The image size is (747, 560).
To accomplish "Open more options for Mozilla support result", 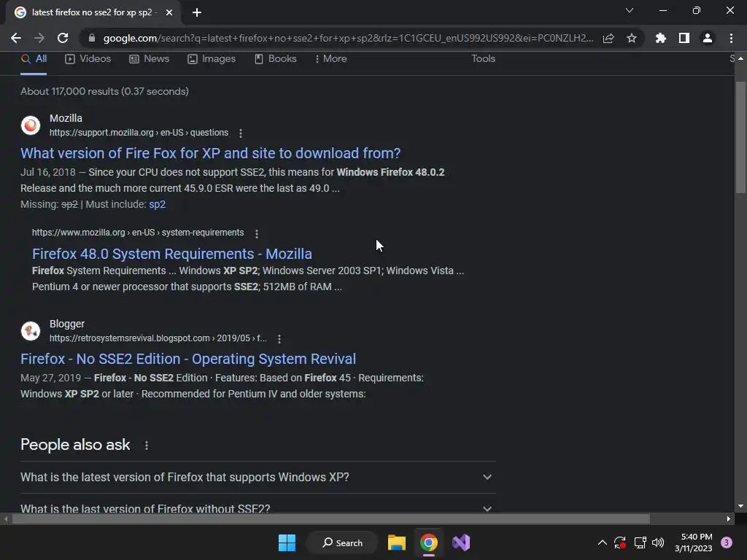I will point(241,133).
